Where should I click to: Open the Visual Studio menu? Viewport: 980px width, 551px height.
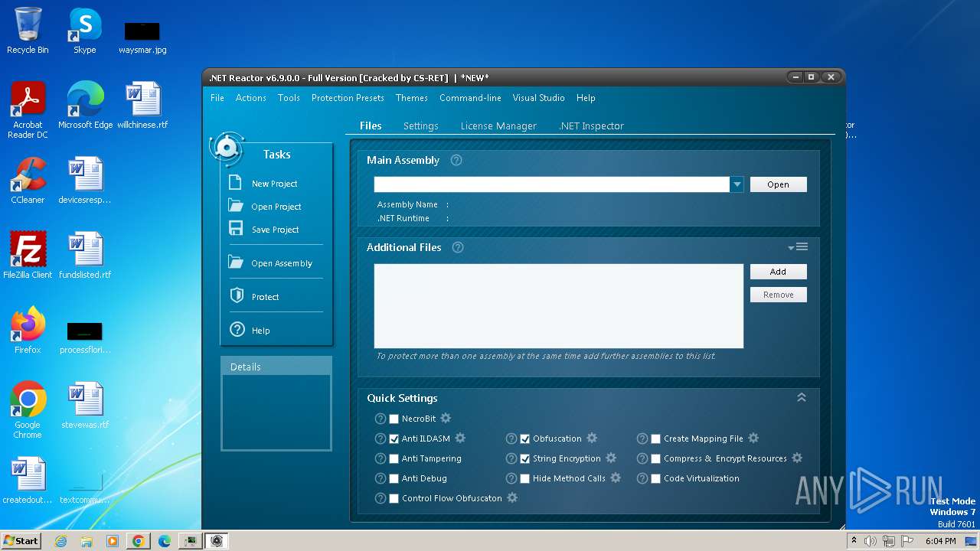(538, 98)
